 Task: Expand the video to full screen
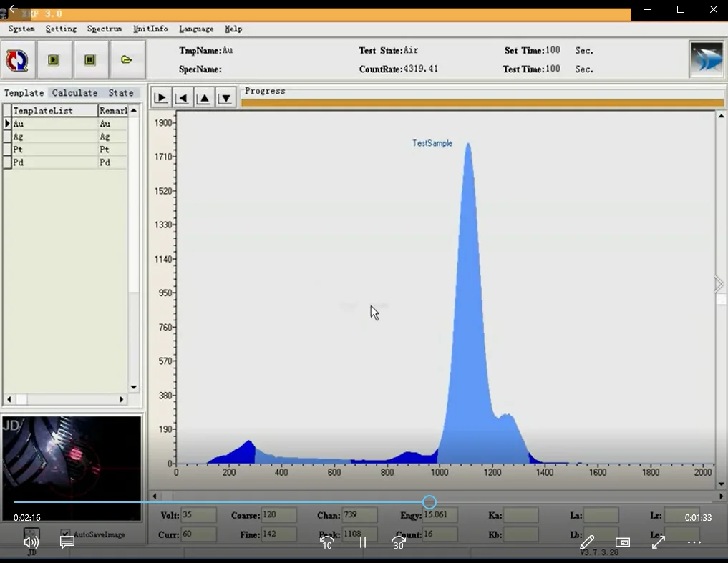pos(659,542)
